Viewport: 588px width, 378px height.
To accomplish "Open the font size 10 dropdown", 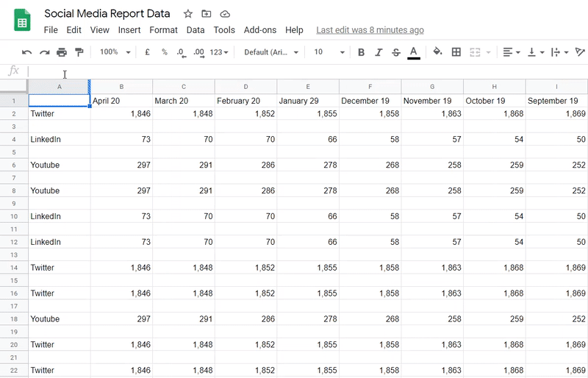I will coord(329,52).
